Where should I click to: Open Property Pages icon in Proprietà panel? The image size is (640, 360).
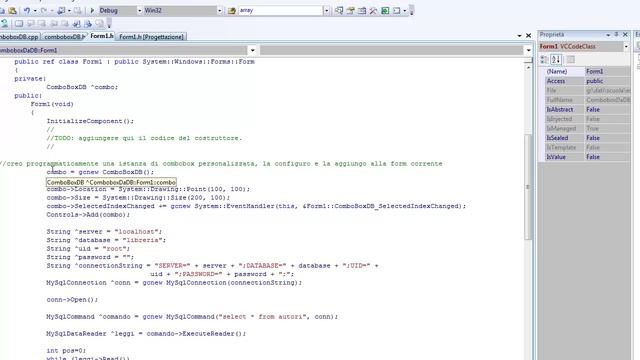tap(571, 60)
